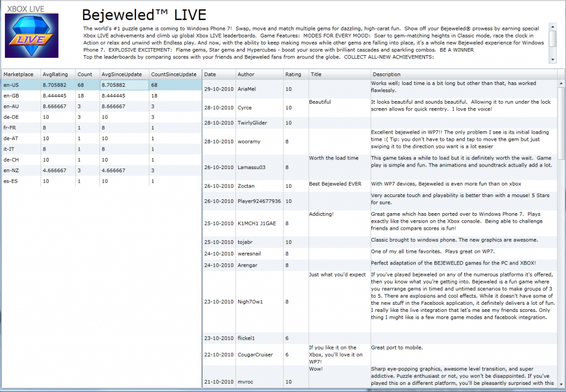
Task: Select the es-ES marketplace row
Action: pos(102,181)
